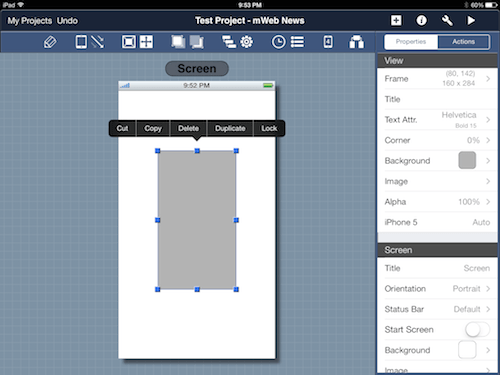This screenshot has height=375, width=500.
Task: Click the send-to-back layers icon
Action: coord(197,42)
